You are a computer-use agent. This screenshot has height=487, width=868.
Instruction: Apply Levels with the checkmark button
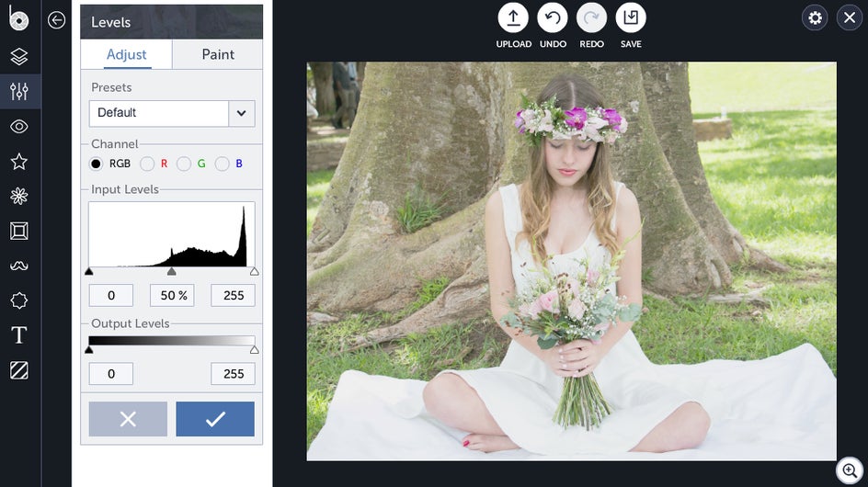[215, 419]
